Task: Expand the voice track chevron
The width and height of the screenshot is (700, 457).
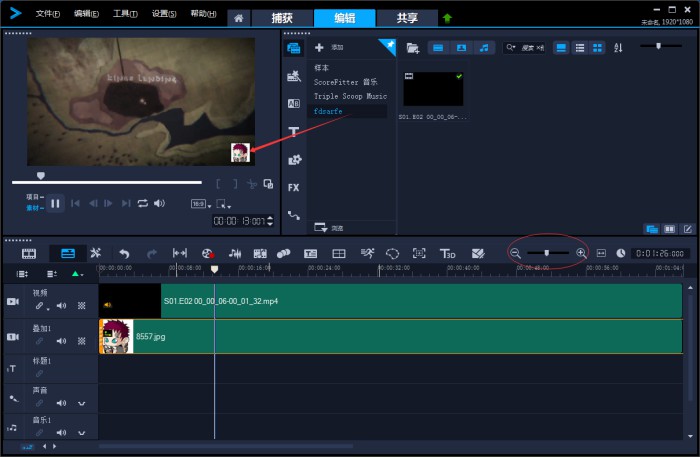Action: tap(81, 403)
